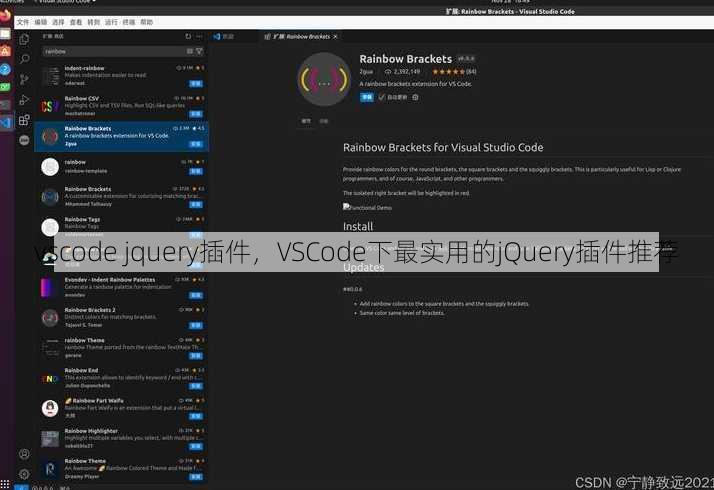Open the extension search filter funnel
The image size is (714, 490).
click(199, 51)
